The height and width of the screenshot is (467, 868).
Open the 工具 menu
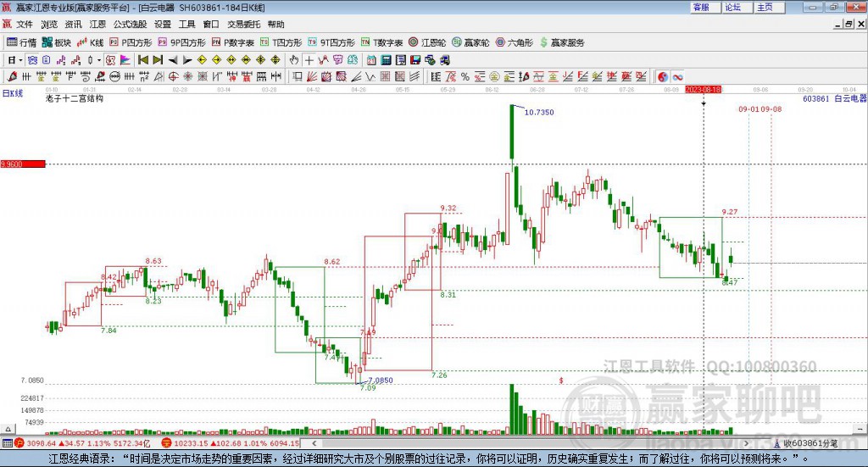[x=187, y=25]
